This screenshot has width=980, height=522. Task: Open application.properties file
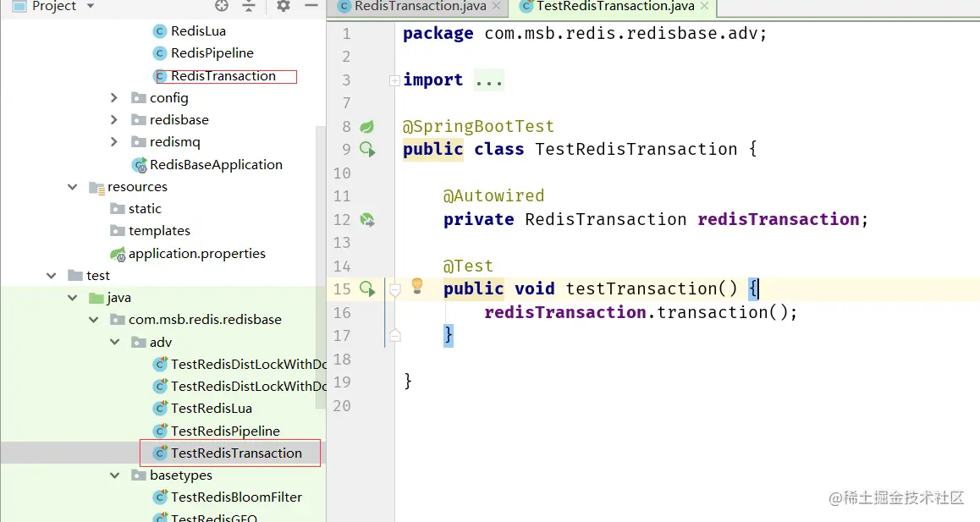coord(196,253)
